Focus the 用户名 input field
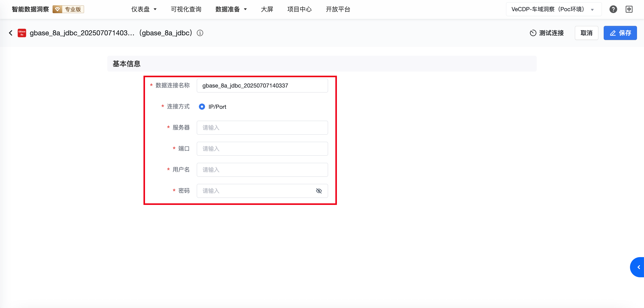The height and width of the screenshot is (308, 644). click(262, 170)
